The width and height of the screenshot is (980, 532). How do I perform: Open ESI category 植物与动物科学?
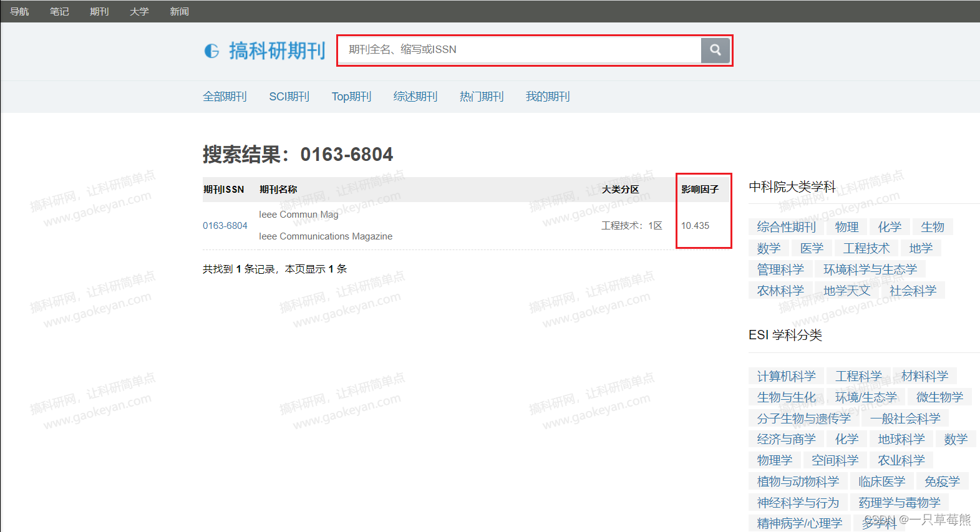pyautogui.click(x=798, y=481)
